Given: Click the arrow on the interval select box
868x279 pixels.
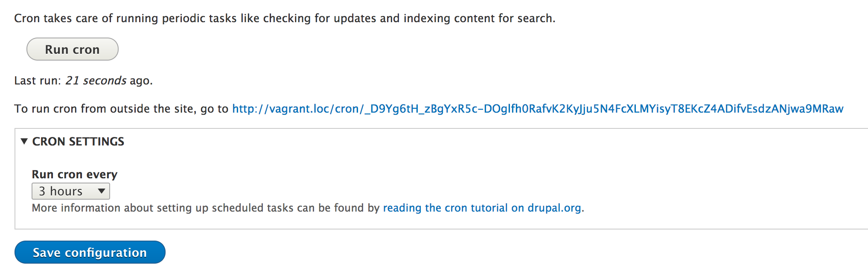Looking at the screenshot, I should pos(102,191).
